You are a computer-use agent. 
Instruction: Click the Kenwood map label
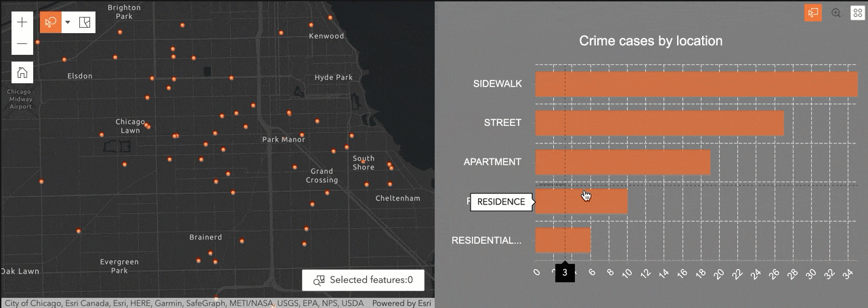[x=326, y=36]
